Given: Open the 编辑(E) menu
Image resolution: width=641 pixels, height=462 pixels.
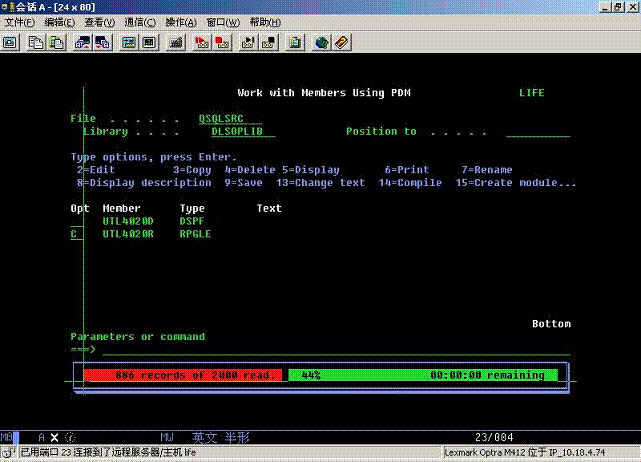Looking at the screenshot, I should pyautogui.click(x=60, y=22).
